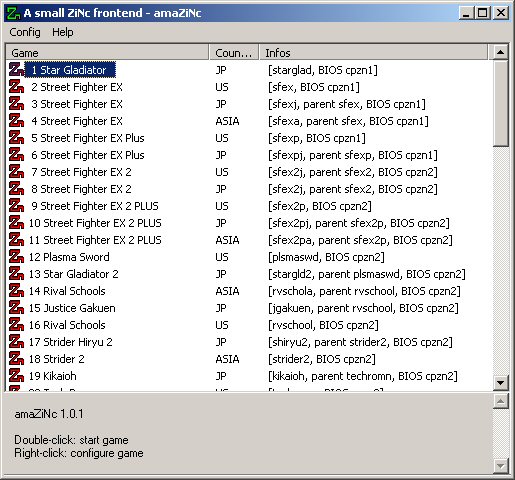Click the amaZiNc title bar app icon
The height and width of the screenshot is (480, 515).
[14, 13]
